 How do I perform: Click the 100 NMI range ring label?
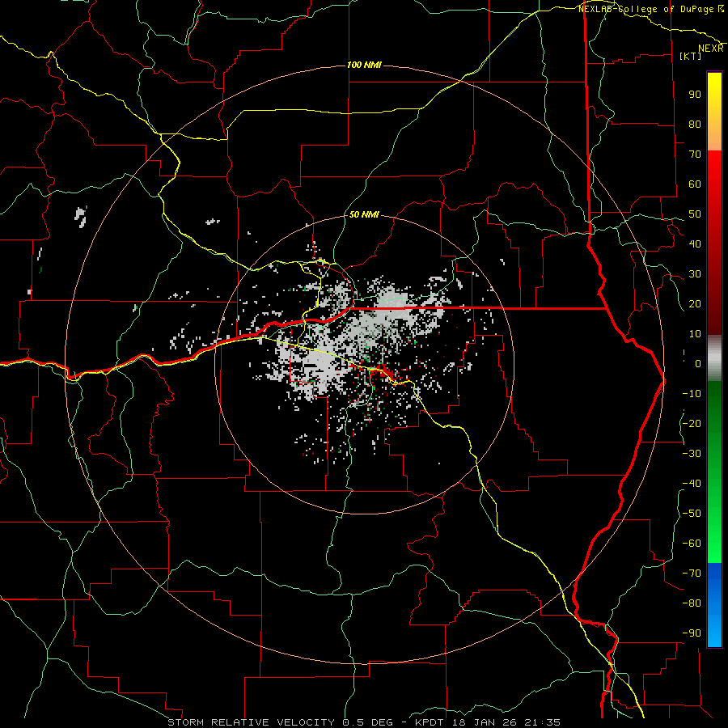coord(364,65)
